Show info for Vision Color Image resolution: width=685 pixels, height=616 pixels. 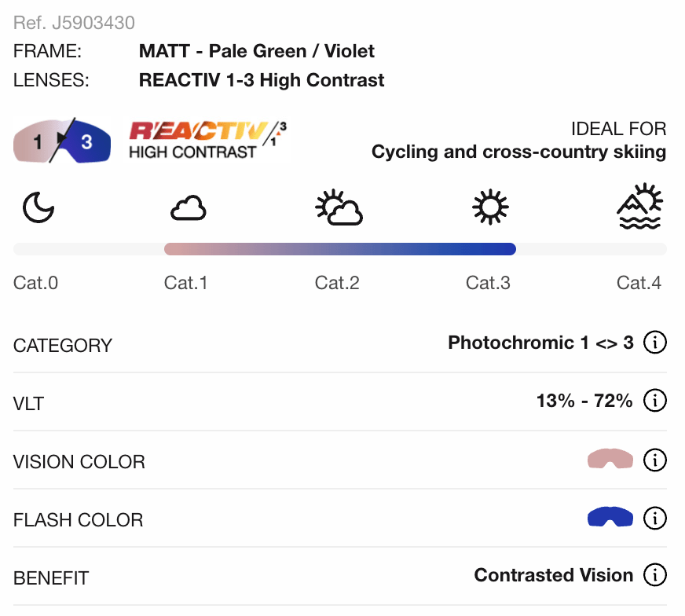(654, 460)
